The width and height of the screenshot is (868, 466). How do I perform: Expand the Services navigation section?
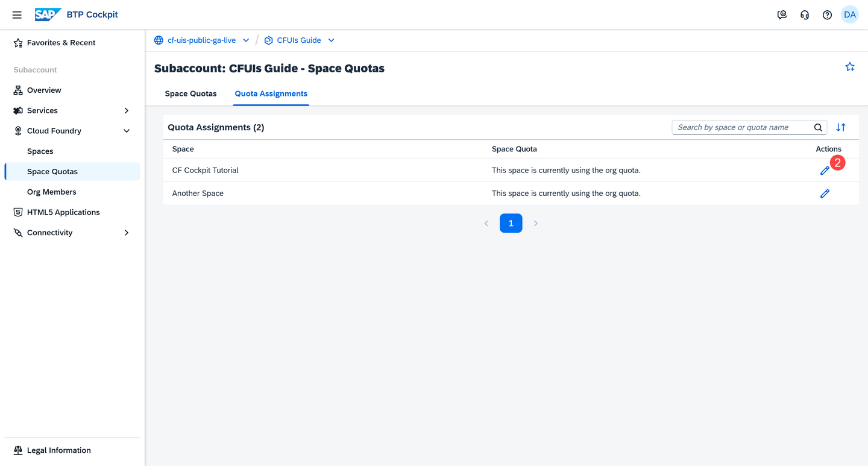pos(127,111)
